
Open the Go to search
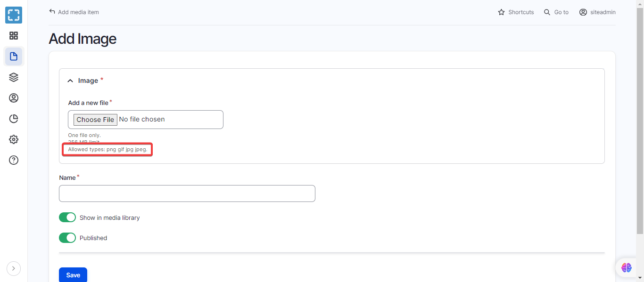556,12
